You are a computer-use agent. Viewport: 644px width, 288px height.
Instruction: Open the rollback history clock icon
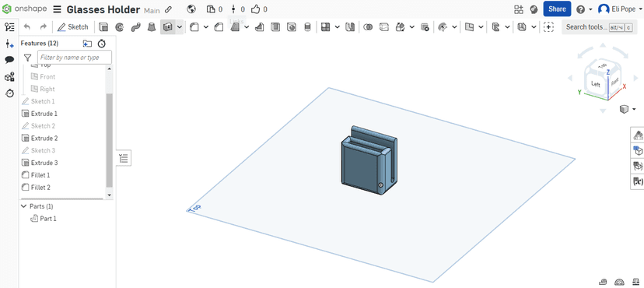pyautogui.click(x=101, y=44)
